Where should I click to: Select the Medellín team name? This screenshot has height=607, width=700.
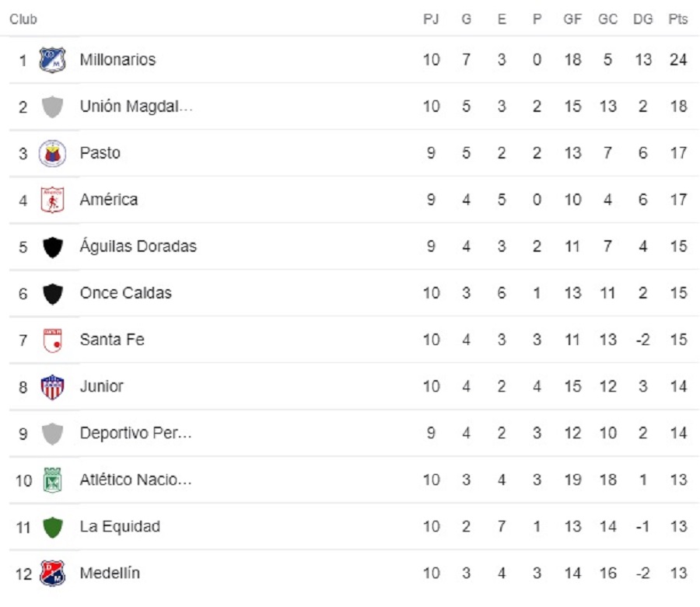[x=110, y=573]
